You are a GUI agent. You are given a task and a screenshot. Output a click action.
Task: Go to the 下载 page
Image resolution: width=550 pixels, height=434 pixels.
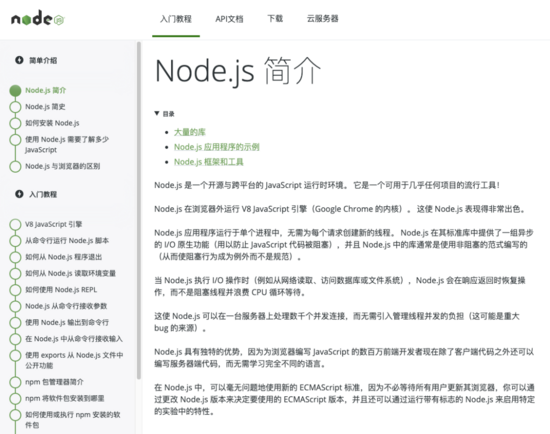click(275, 18)
